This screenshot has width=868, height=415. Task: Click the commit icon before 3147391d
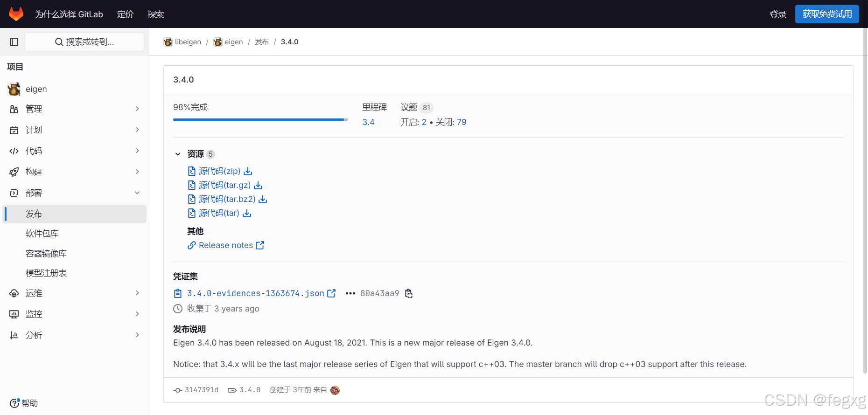pos(178,390)
